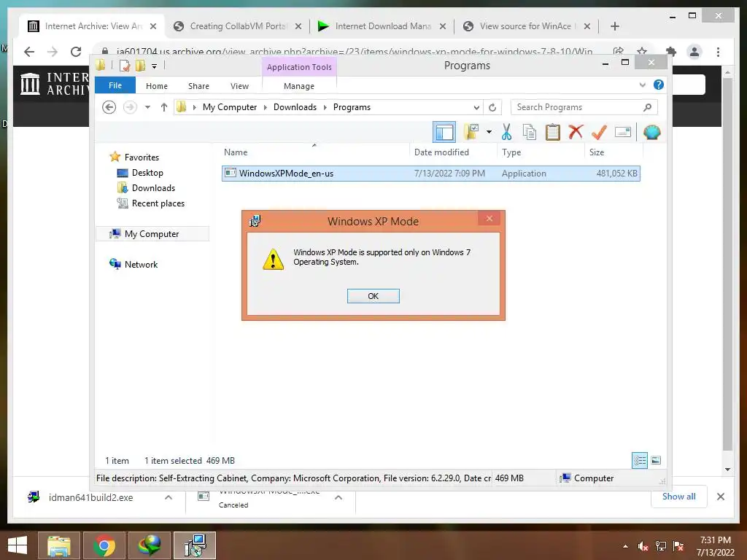Click the search magnifier icon
The height and width of the screenshot is (560, 747).
[647, 107]
